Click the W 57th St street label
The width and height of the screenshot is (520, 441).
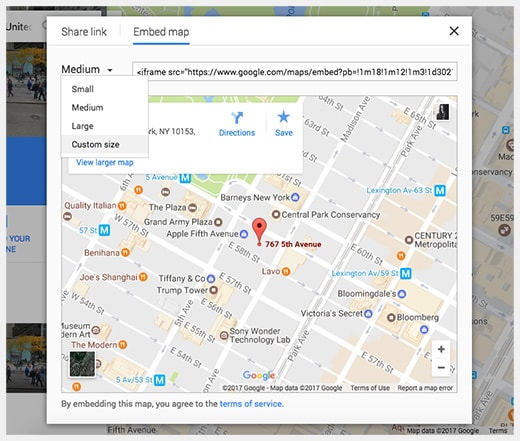131,225
